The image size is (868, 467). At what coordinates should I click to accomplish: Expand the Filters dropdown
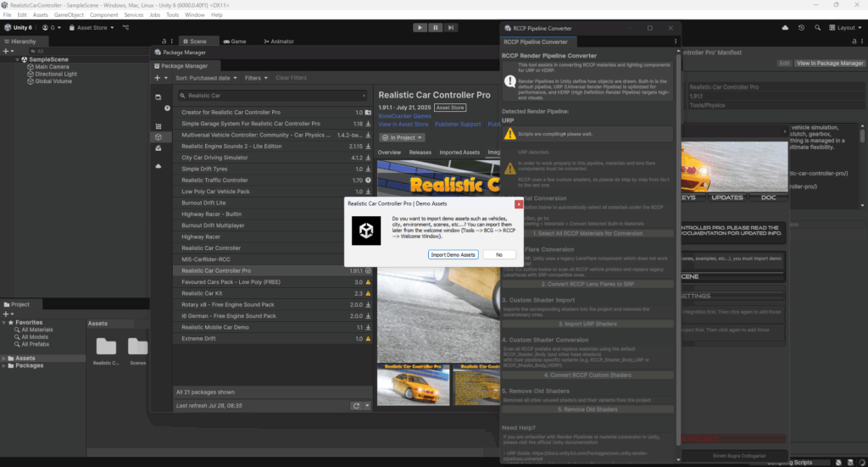click(255, 77)
